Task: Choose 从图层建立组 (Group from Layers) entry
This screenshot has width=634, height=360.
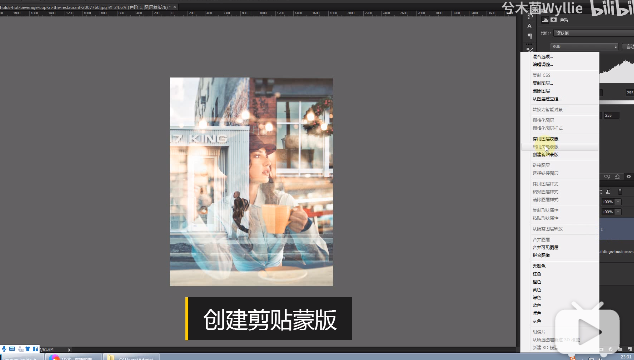Action: click(545, 99)
